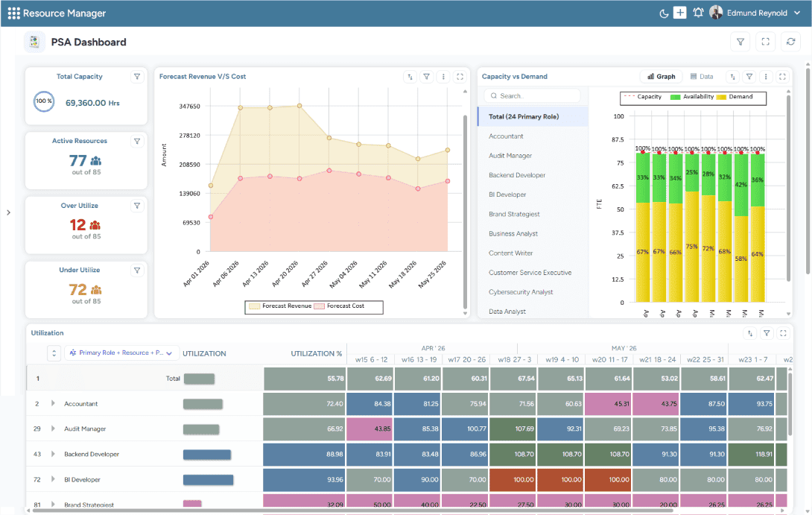
Task: Switch Capacity vs Demand to Data view
Action: point(702,77)
